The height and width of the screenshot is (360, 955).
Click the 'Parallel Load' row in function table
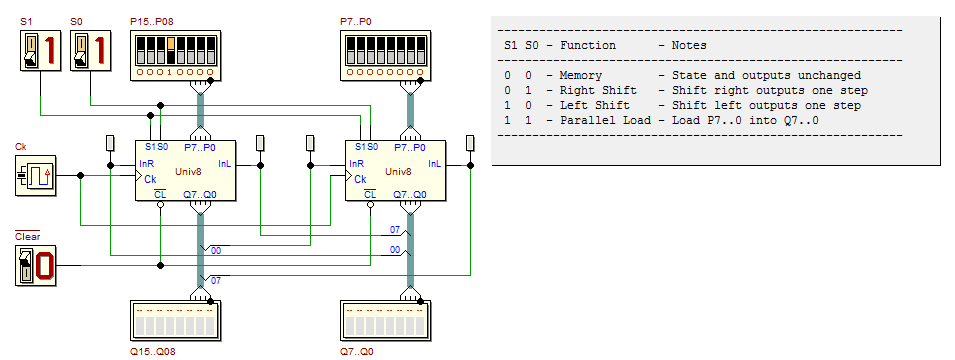coord(661,121)
